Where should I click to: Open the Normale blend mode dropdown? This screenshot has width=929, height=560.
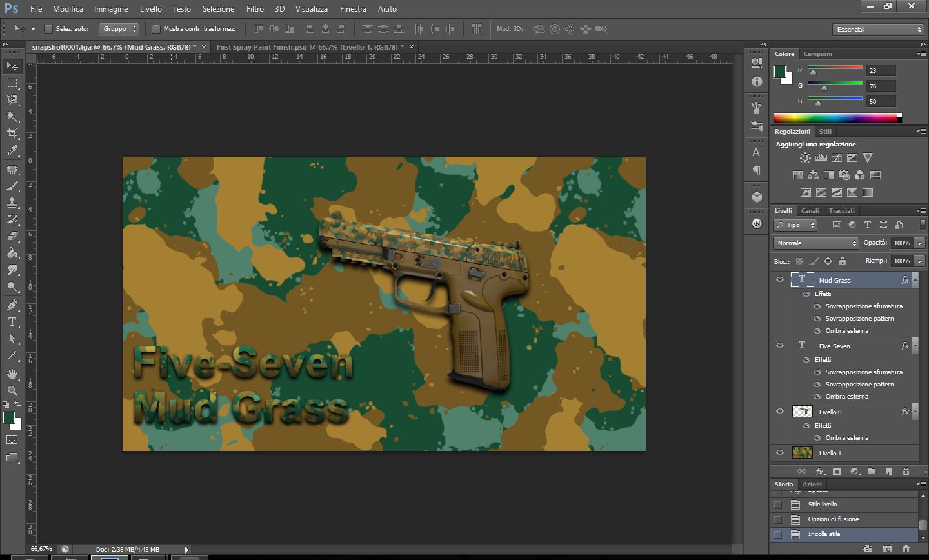click(x=816, y=243)
